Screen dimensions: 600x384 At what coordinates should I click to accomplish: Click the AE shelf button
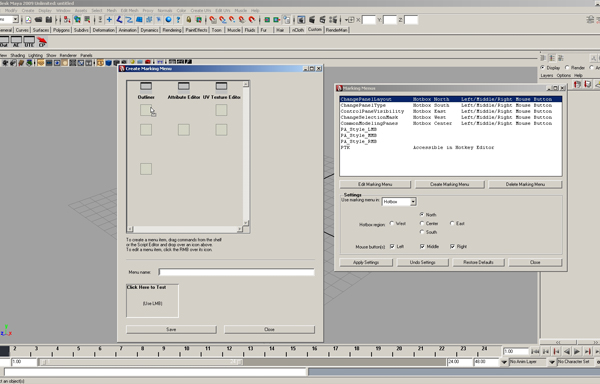16,42
